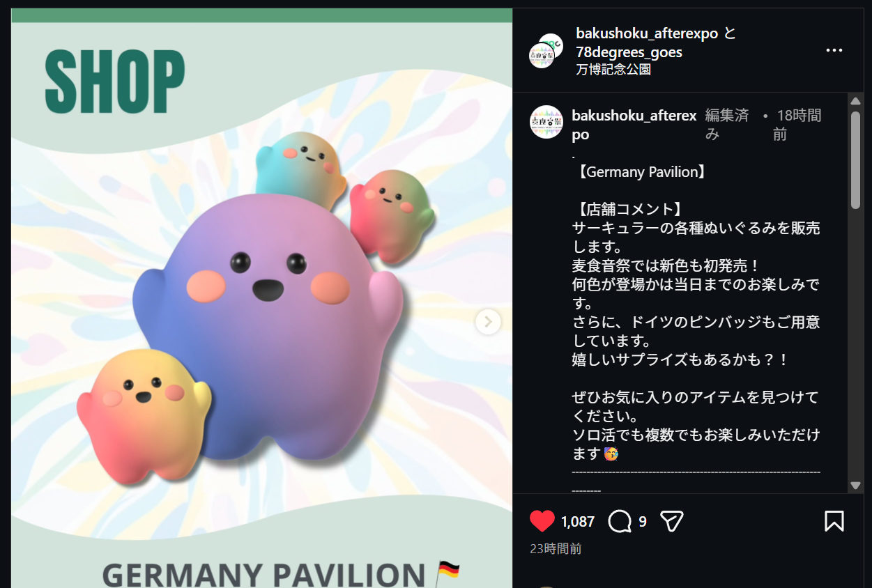Open the three-dot more options menu
The image size is (872, 588).
834,51
